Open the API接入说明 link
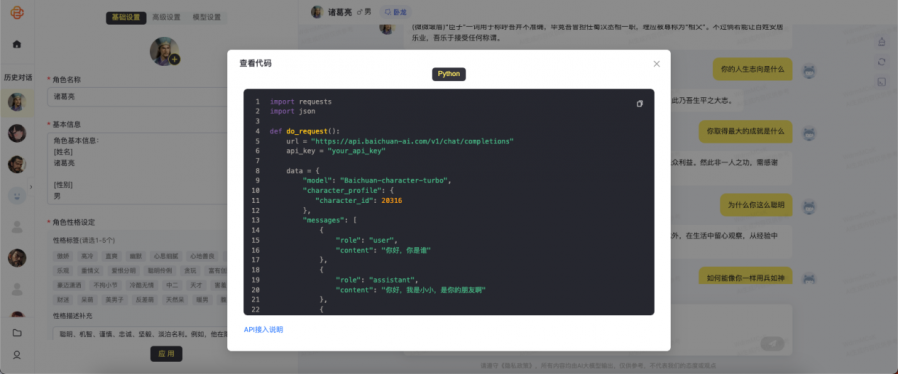This screenshot has height=374, width=898. tap(263, 330)
